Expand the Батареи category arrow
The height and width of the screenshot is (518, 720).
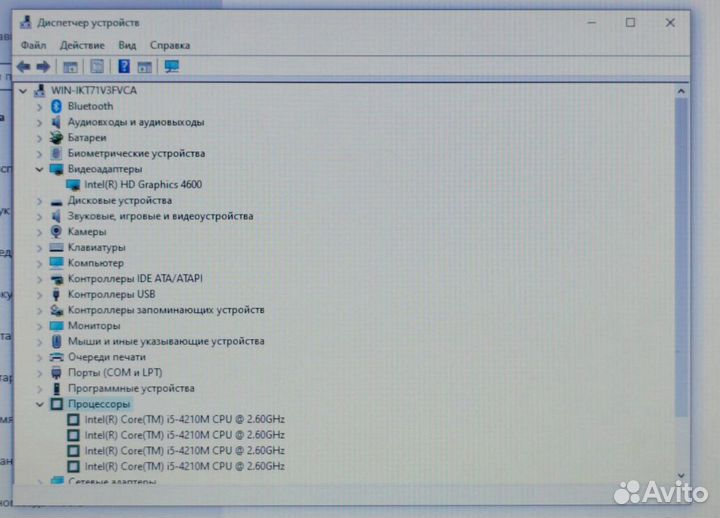(39, 139)
